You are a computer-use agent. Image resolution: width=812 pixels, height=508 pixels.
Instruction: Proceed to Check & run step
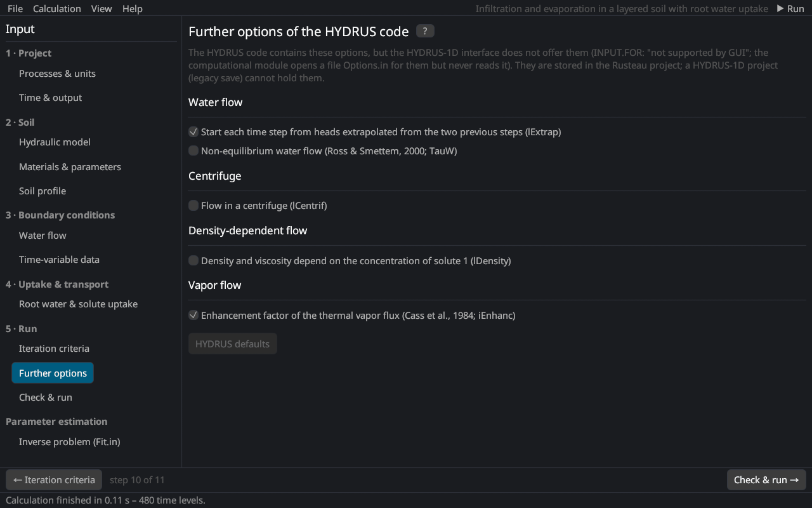(766, 480)
